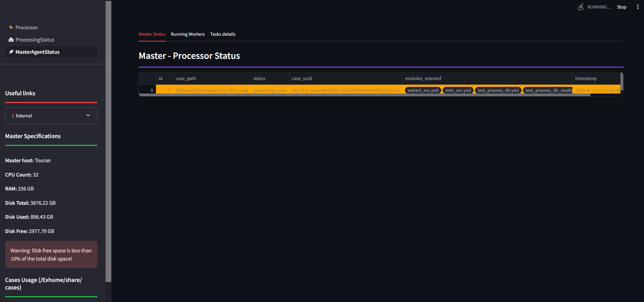Select the MasterAgentStatus rocket icon
The height and width of the screenshot is (302, 644).
click(x=11, y=52)
